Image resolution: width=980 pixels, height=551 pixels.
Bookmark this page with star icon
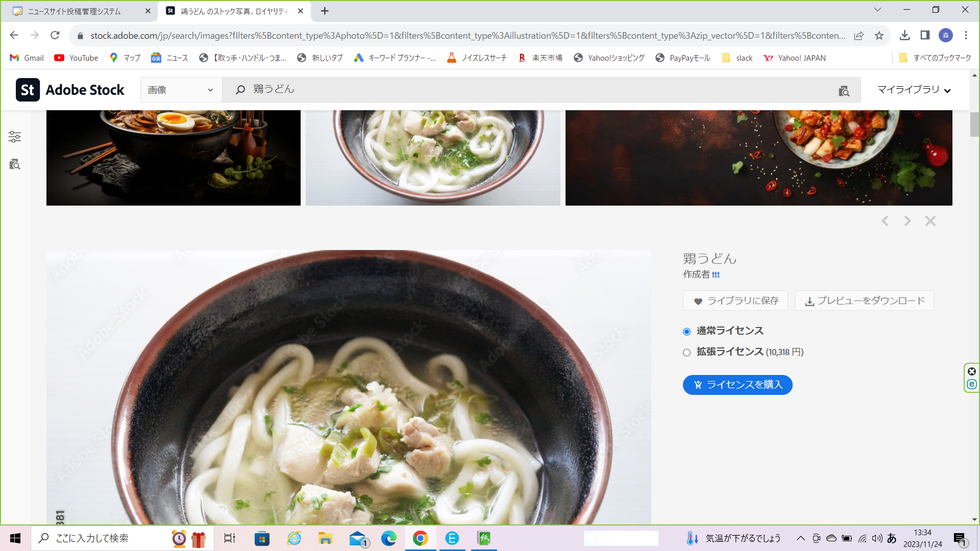pos(879,35)
